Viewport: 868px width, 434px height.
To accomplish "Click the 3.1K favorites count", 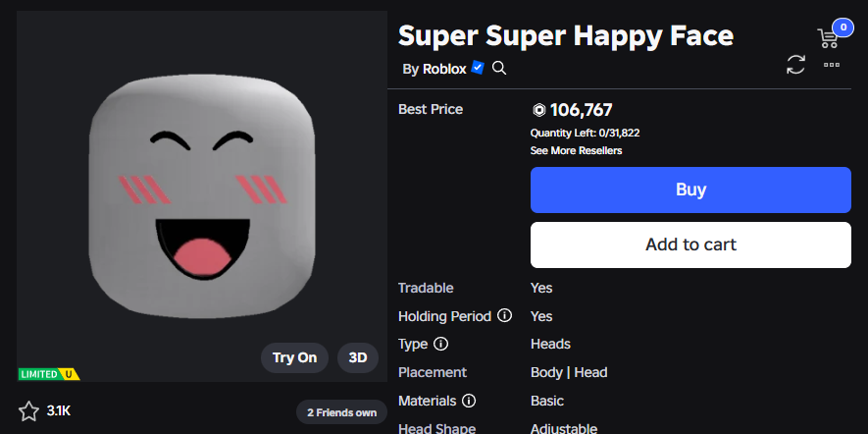I will (x=59, y=411).
